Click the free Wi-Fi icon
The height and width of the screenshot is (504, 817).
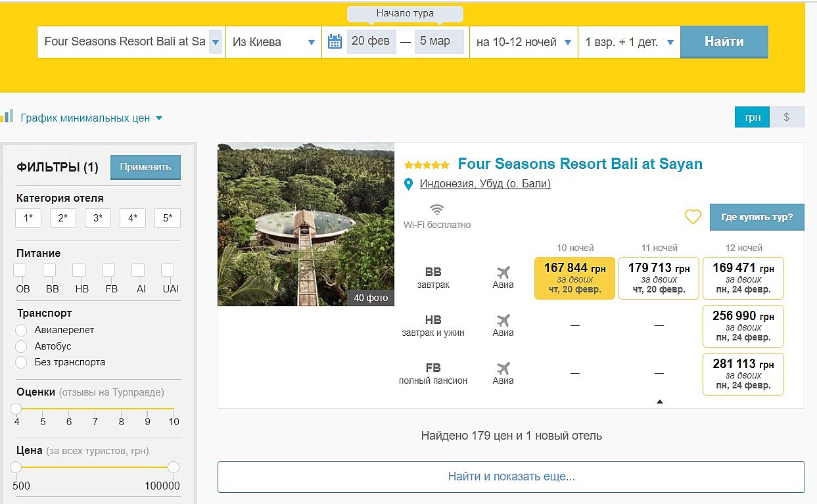tap(436, 210)
